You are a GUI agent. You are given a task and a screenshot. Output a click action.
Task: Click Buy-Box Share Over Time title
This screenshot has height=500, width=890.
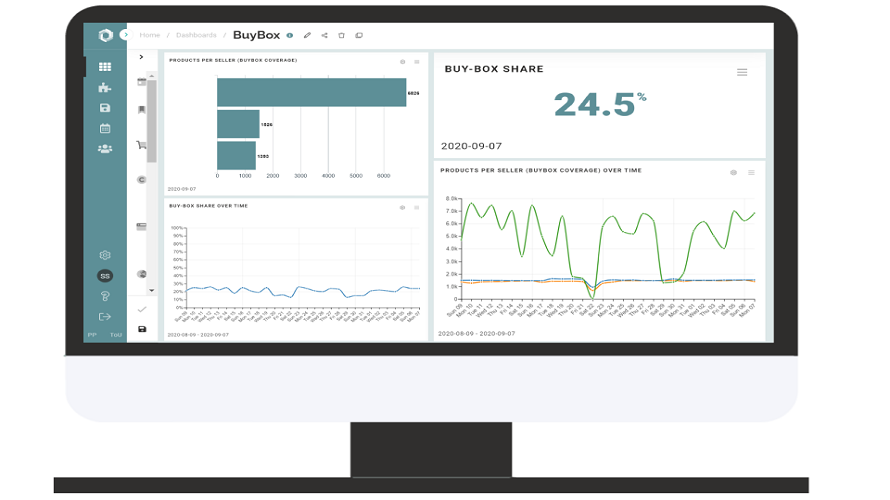coord(208,206)
